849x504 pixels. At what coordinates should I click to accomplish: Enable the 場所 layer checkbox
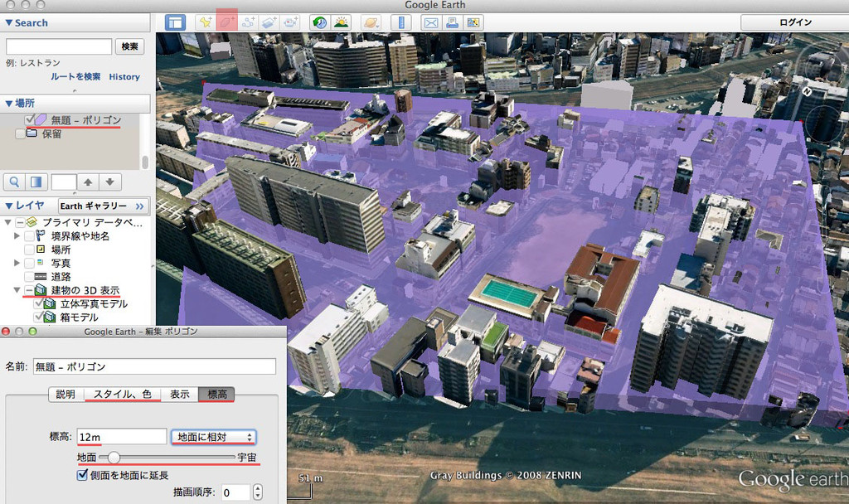pos(29,250)
